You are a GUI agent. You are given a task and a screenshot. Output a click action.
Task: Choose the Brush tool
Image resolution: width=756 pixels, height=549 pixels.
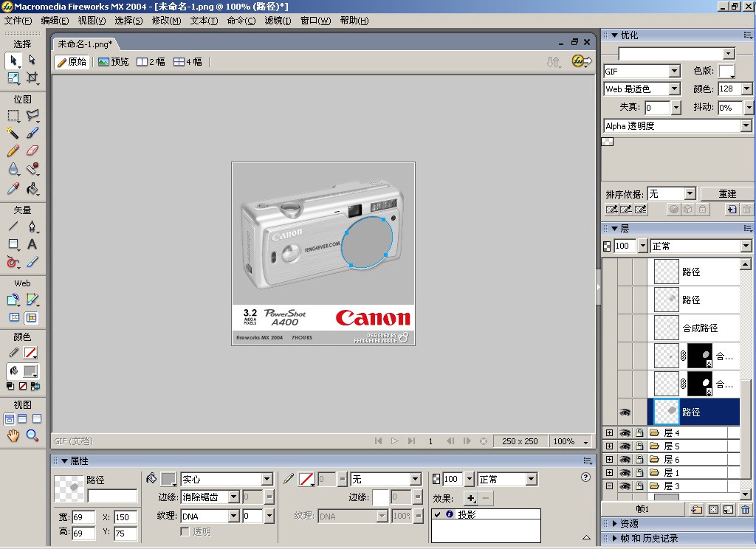[x=32, y=133]
